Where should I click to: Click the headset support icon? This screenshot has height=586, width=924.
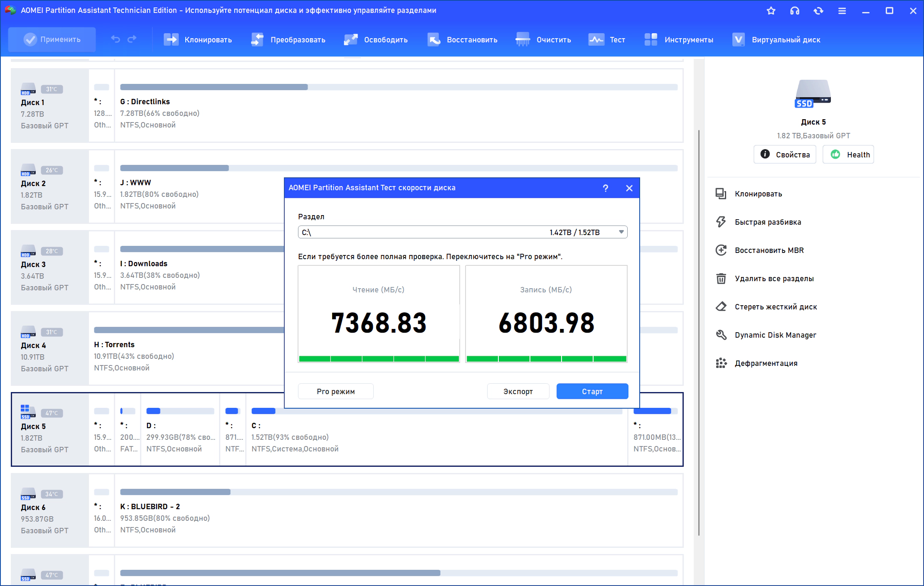coord(795,11)
